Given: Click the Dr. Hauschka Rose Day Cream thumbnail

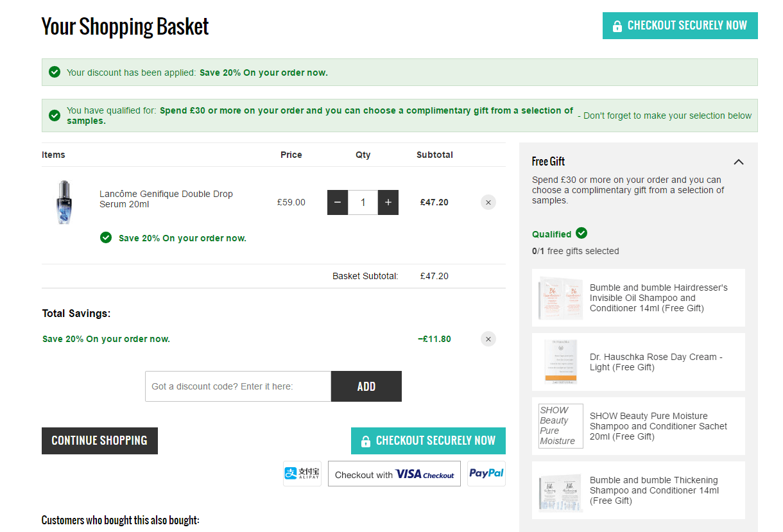Looking at the screenshot, I should 561,362.
